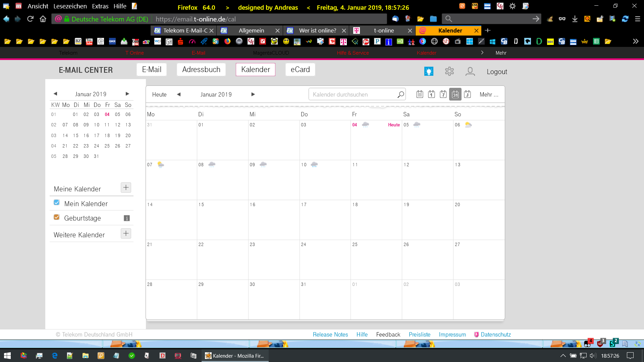Click the search magnifier in Kalender durchsuchen
Screen dimensions: 644x362
(400, 95)
